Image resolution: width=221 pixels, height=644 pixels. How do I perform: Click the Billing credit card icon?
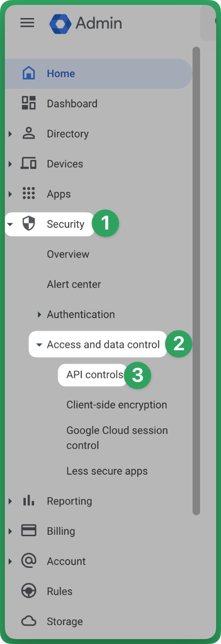tap(29, 531)
